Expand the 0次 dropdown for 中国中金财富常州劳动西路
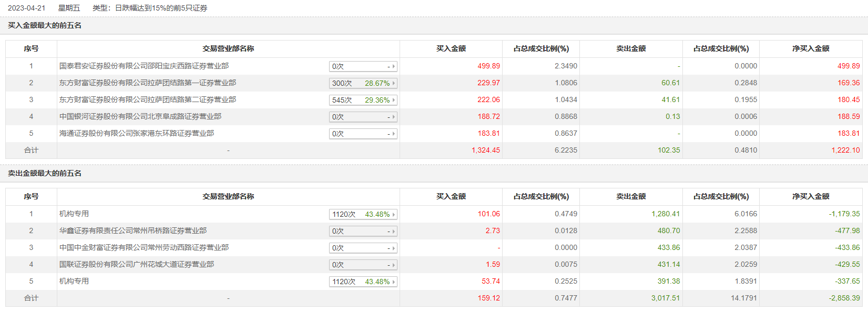Image resolution: width=868 pixels, height=311 pixels. (x=363, y=248)
